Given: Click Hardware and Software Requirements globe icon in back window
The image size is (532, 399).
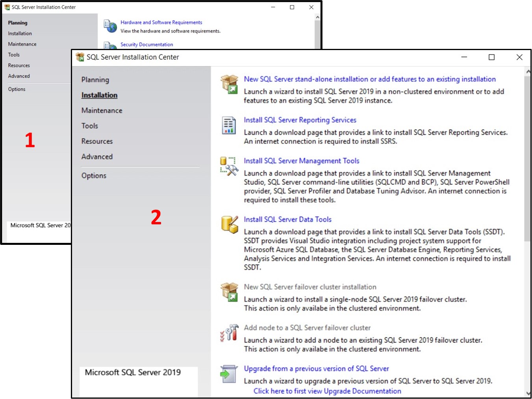Looking at the screenshot, I should click(x=110, y=26).
